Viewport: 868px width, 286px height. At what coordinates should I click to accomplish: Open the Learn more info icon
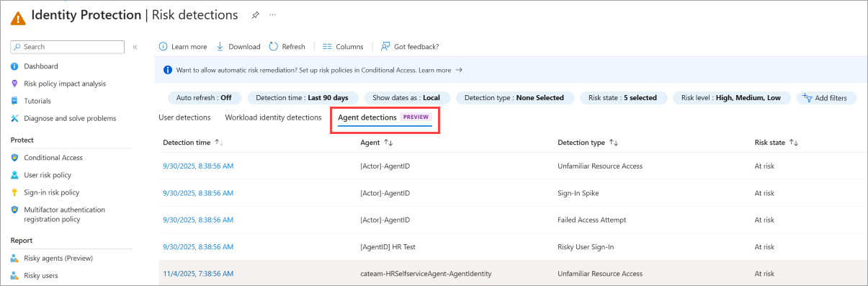pyautogui.click(x=163, y=46)
